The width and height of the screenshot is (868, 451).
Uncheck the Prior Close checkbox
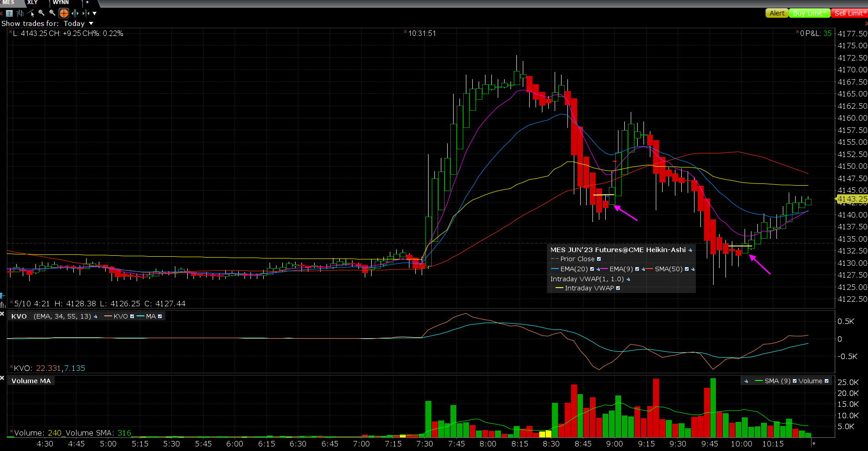599,259
